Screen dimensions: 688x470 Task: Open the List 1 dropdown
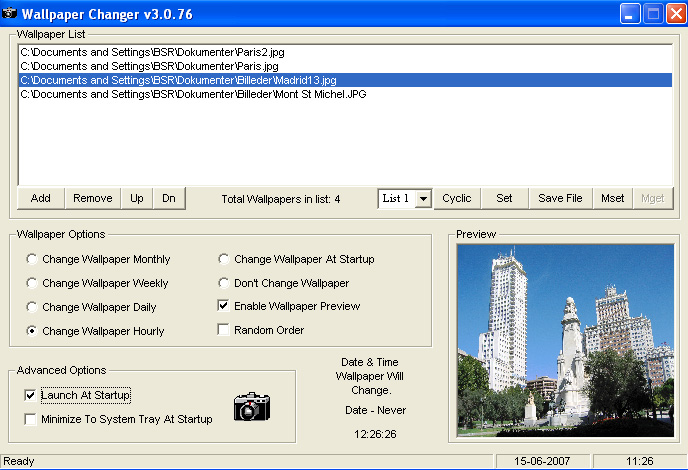click(x=422, y=199)
